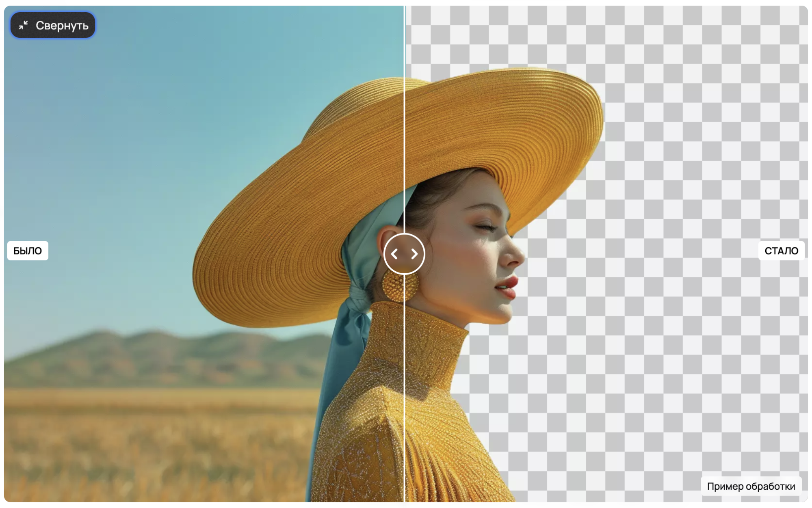812x508 pixels.
Task: Click the yellow turtleneck collar
Action: click(431, 345)
